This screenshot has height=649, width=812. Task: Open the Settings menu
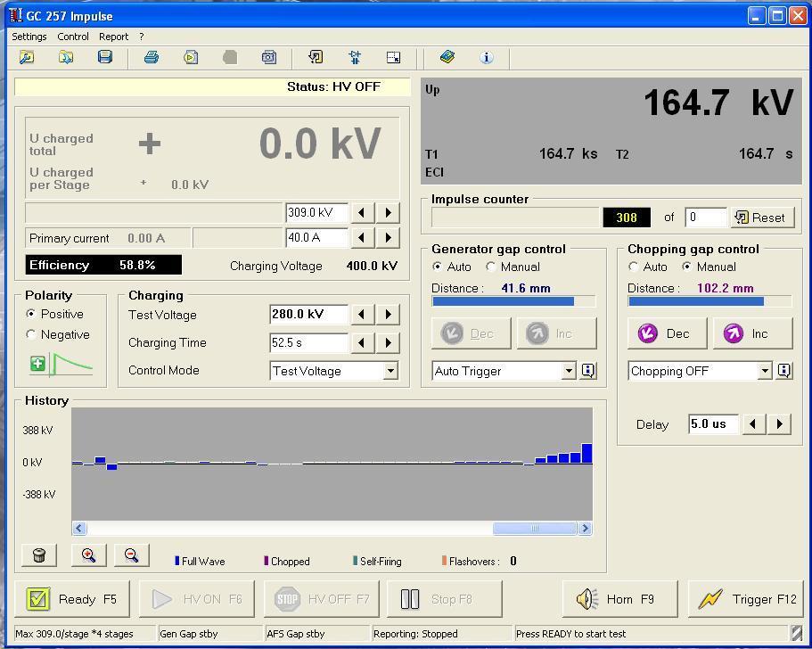(29, 37)
